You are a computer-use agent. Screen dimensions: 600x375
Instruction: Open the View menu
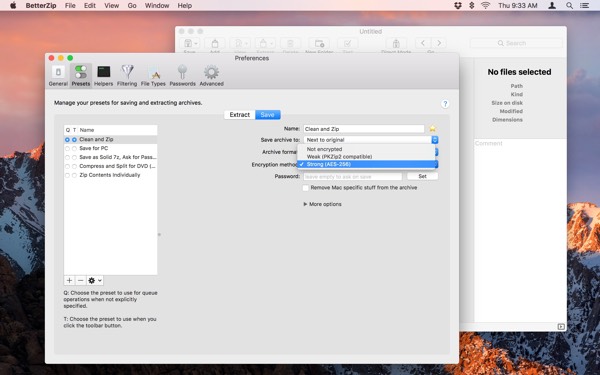(x=111, y=5)
